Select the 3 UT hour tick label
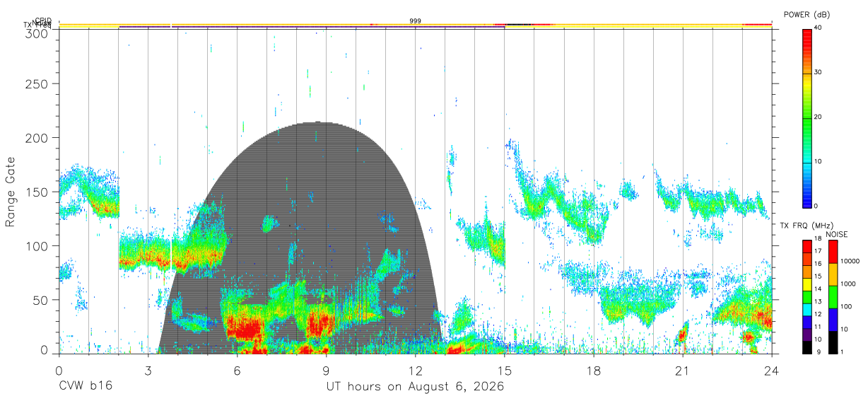 pos(148,369)
